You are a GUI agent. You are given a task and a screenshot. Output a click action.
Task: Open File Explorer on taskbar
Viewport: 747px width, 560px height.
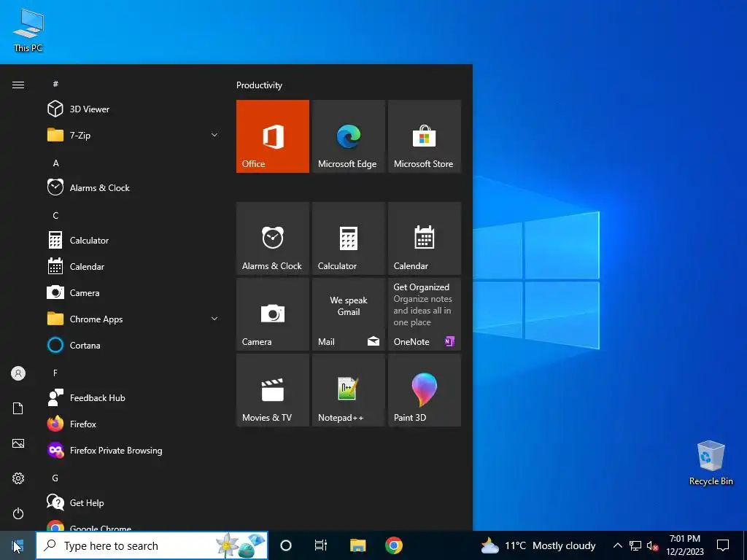pyautogui.click(x=357, y=545)
